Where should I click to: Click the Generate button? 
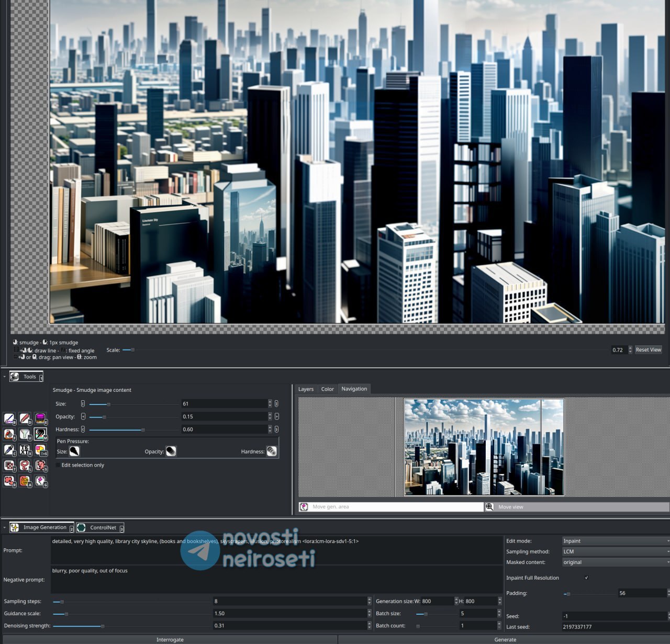(x=505, y=639)
